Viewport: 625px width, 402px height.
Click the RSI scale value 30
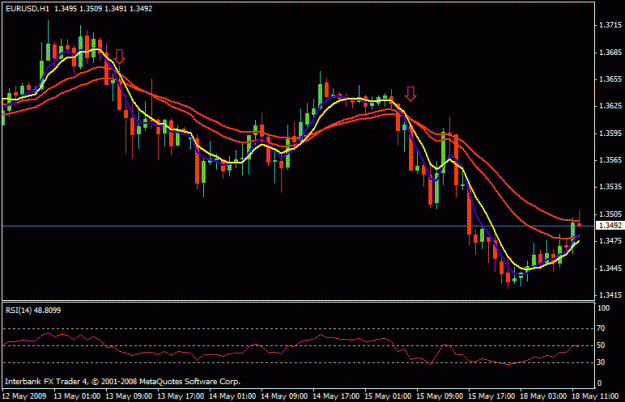tap(601, 362)
